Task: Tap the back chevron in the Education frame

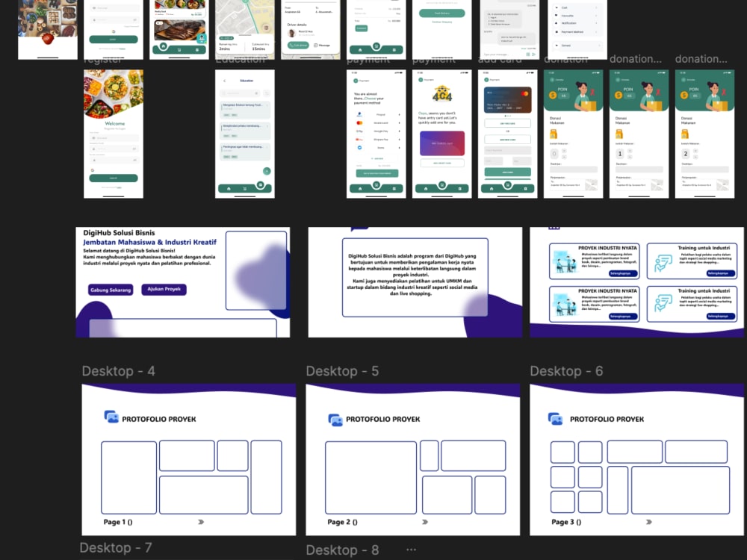Action: coord(224,81)
